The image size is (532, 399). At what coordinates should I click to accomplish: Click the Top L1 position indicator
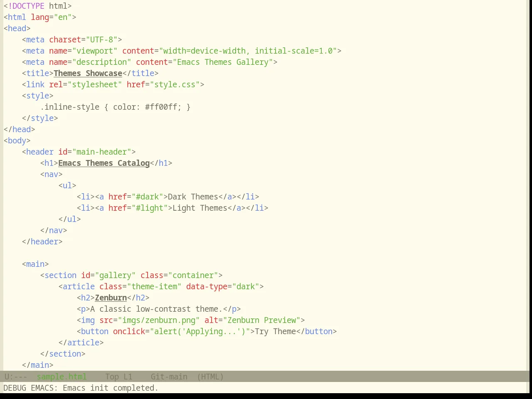pyautogui.click(x=118, y=377)
